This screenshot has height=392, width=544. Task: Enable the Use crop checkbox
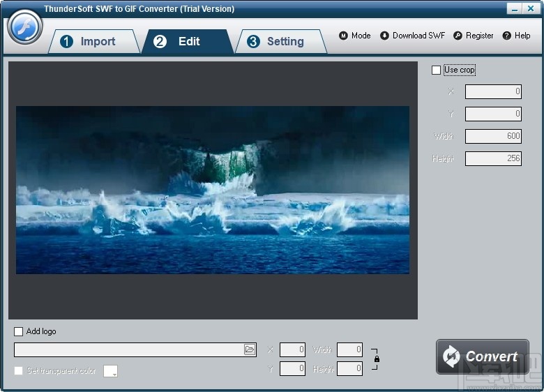point(436,70)
